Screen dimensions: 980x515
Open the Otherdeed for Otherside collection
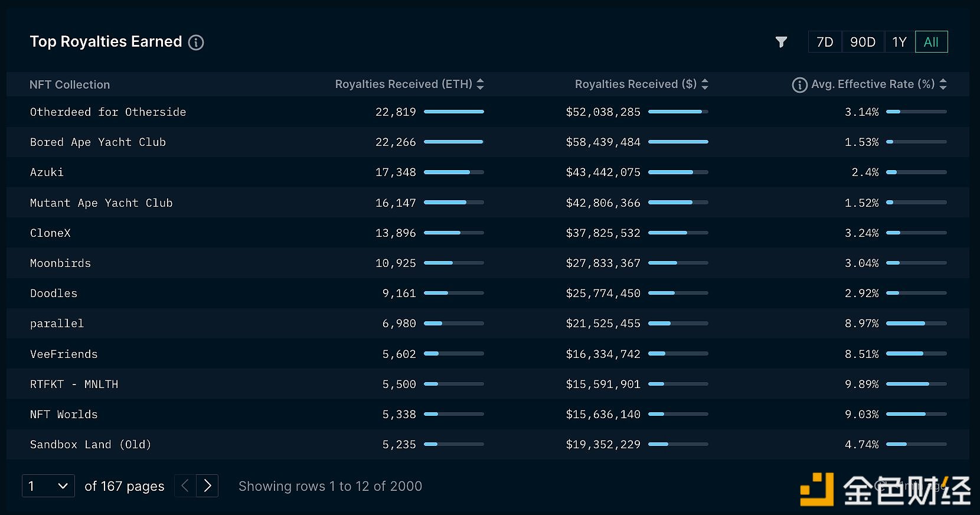click(108, 112)
